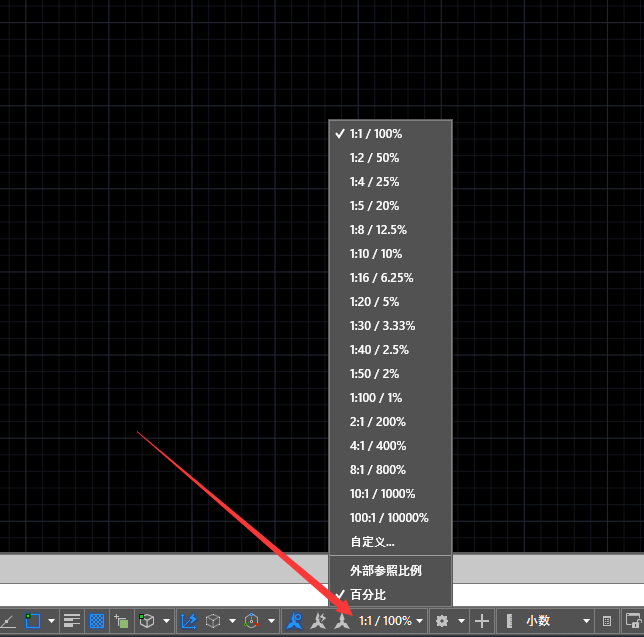Toggle the checkered transparency icon
The width and height of the screenshot is (644, 637).
(x=97, y=621)
